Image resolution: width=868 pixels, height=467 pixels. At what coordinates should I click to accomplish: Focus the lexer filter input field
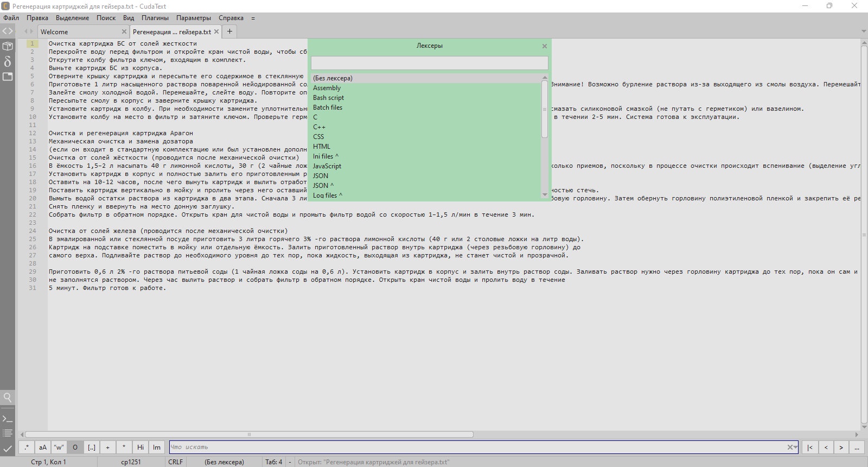coord(429,63)
